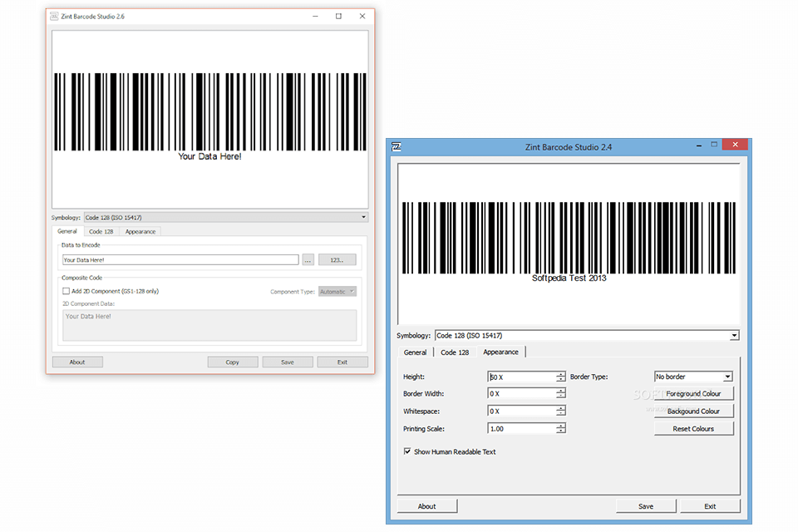Click the '123..' sequence button

(337, 260)
